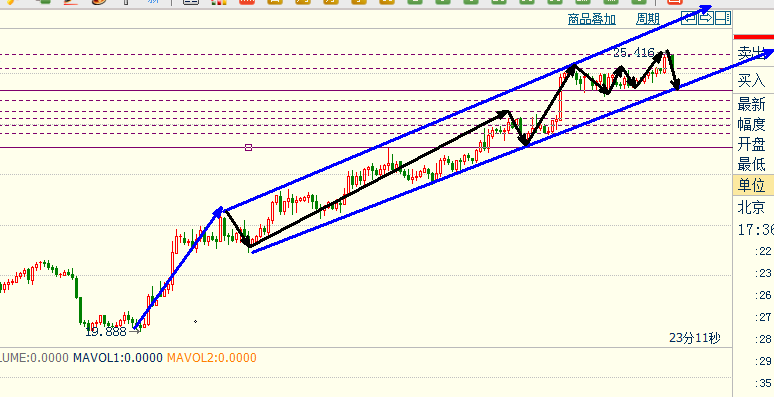Select the 最新 latest price row
774x397 pixels.
point(754,104)
